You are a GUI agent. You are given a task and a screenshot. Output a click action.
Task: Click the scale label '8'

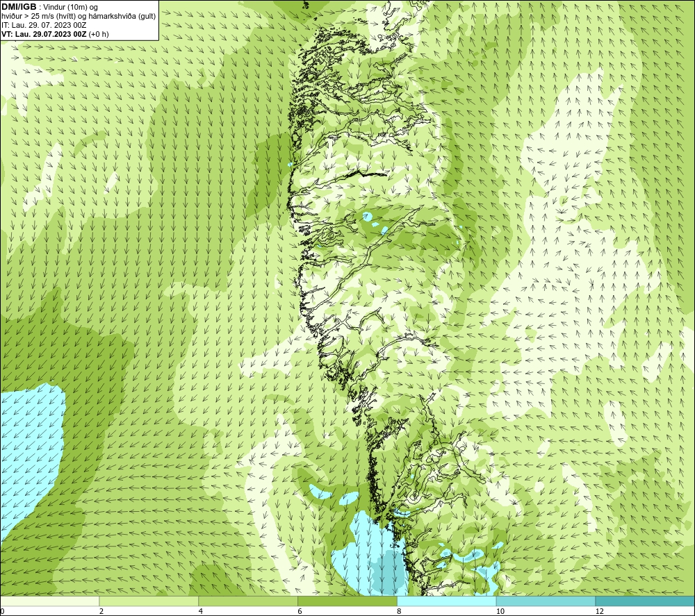(400, 611)
